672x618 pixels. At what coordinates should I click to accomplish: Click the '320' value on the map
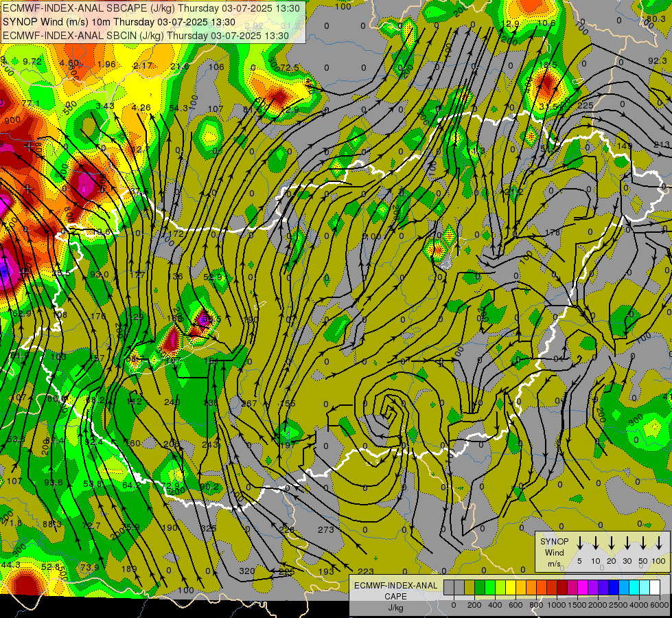point(246,571)
